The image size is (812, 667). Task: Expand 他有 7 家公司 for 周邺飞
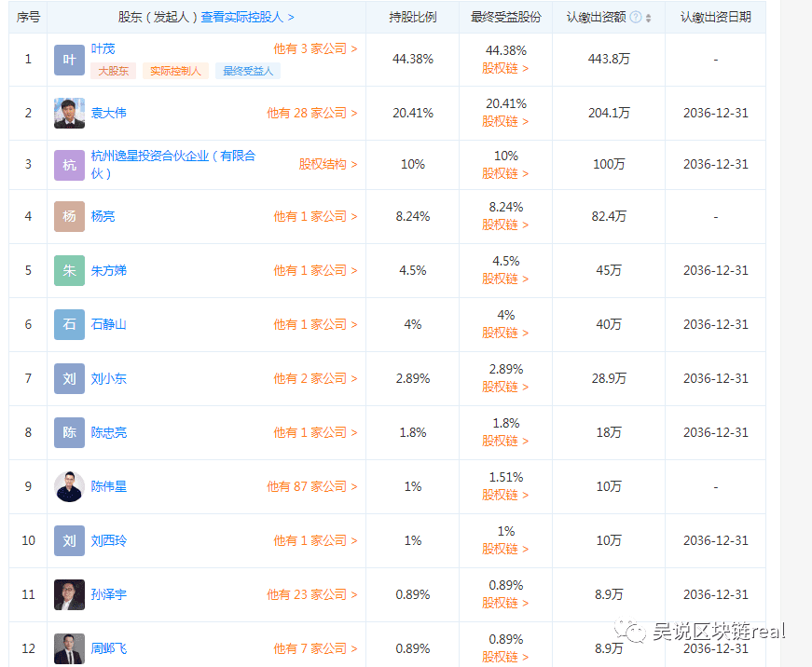click(x=315, y=648)
